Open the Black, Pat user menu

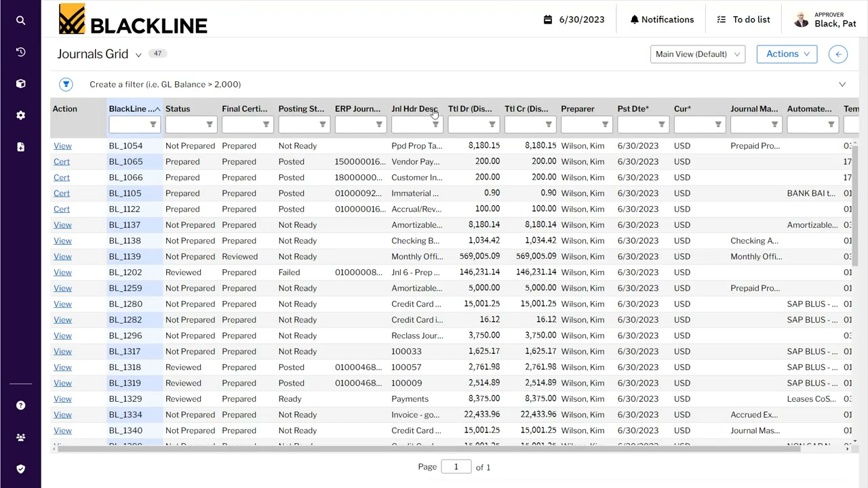click(825, 20)
